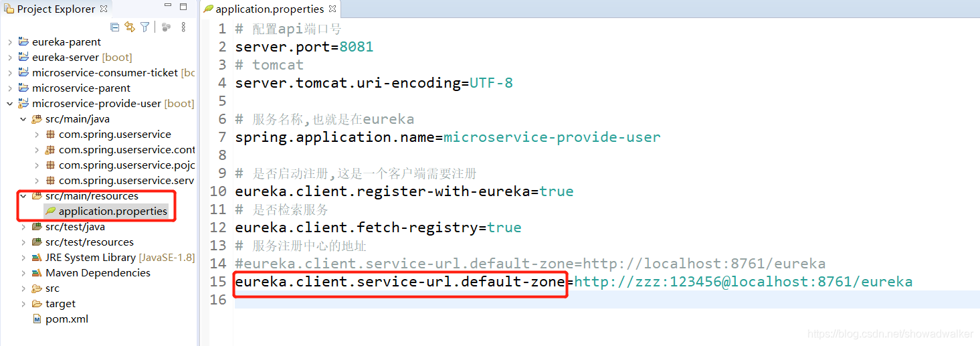980x346 pixels.
Task: Click the src/test/resources folder icon
Action: (x=37, y=242)
